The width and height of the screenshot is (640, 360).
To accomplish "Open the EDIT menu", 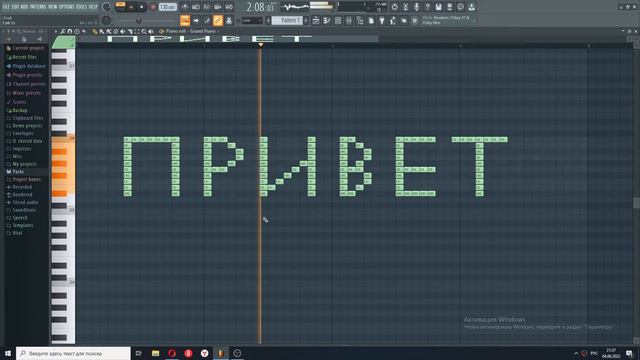I will click(15, 7).
